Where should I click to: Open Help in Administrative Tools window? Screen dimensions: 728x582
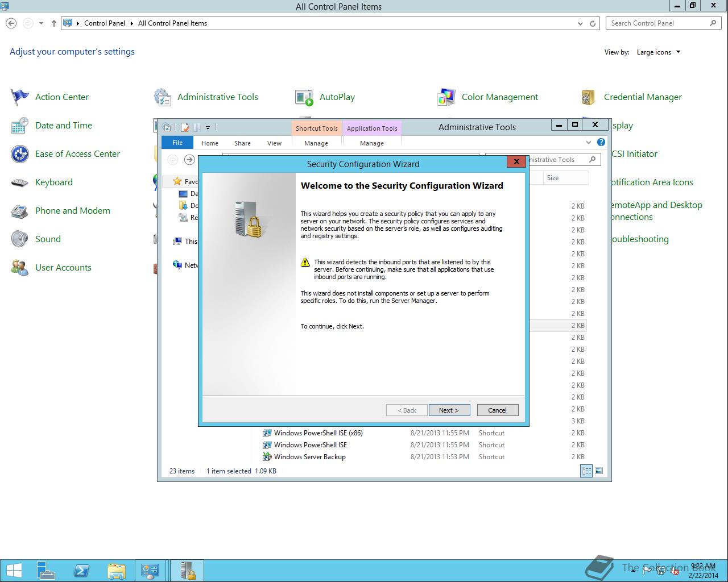tap(601, 142)
